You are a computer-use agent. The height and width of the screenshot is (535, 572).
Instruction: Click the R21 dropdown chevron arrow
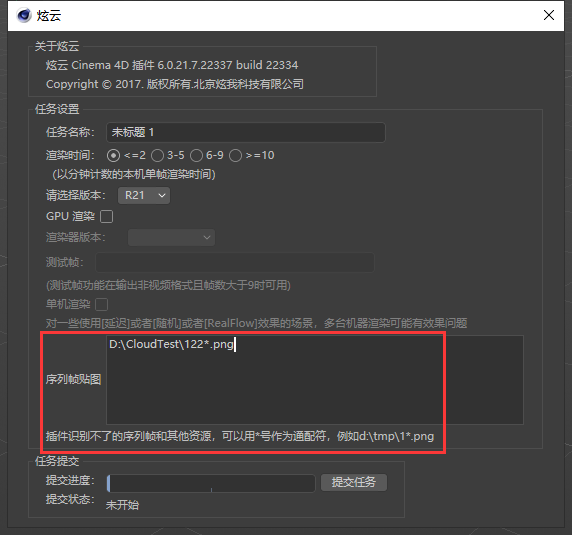[x=162, y=196]
